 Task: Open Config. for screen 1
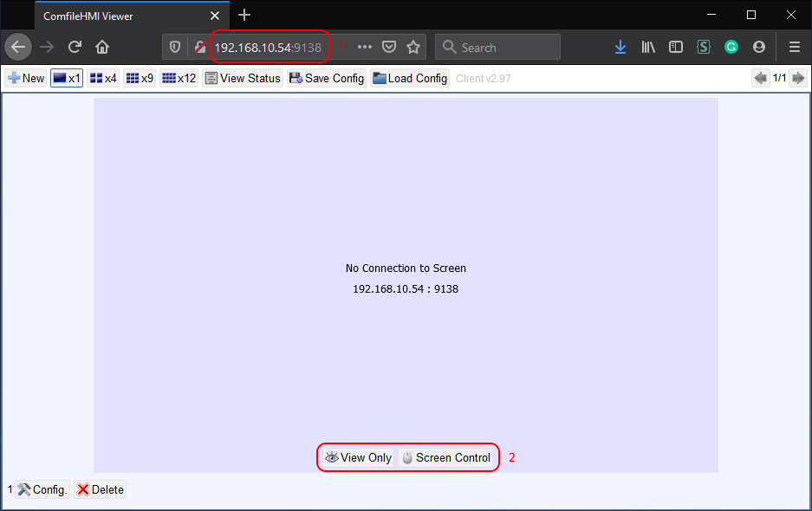coord(42,489)
